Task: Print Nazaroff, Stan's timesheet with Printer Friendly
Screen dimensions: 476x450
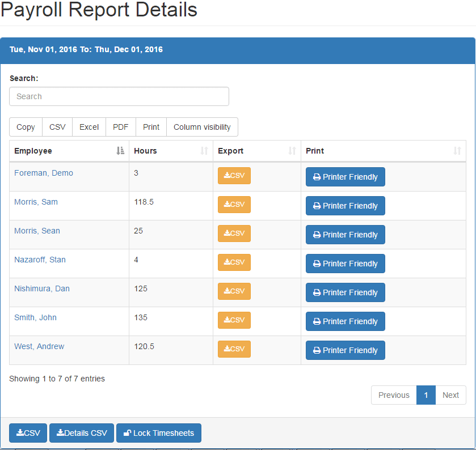Action: 345,264
